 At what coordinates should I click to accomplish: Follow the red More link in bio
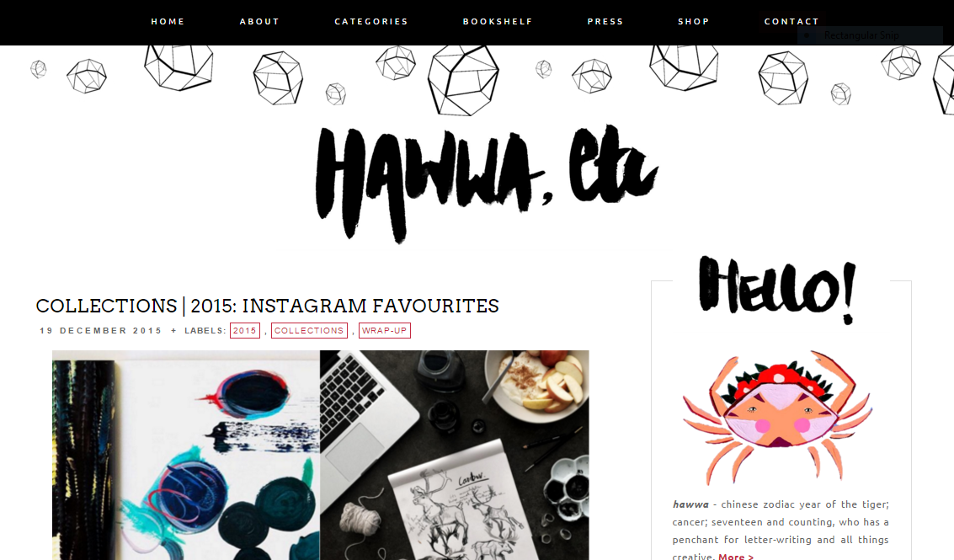(736, 556)
